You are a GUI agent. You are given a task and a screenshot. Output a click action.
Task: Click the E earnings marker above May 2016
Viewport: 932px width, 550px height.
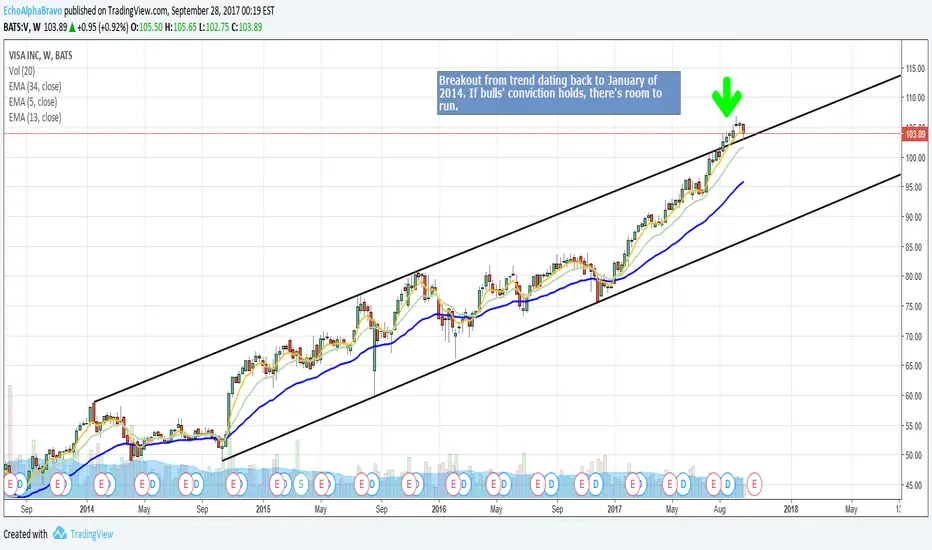(493, 485)
